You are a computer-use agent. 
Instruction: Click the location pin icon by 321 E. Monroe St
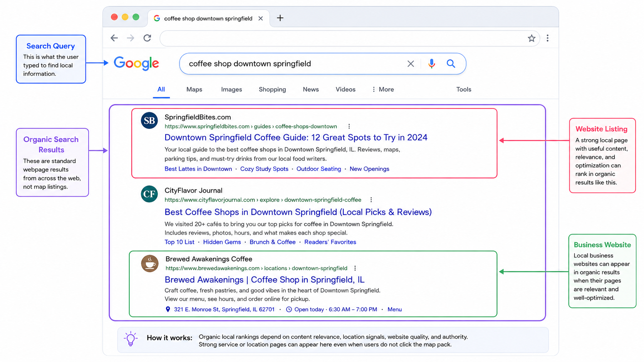click(x=168, y=309)
